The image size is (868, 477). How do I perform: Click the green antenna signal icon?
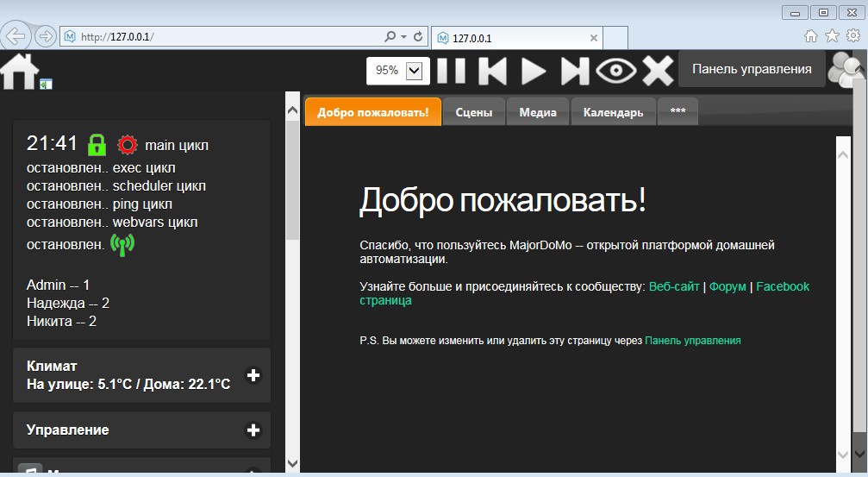[x=123, y=245]
